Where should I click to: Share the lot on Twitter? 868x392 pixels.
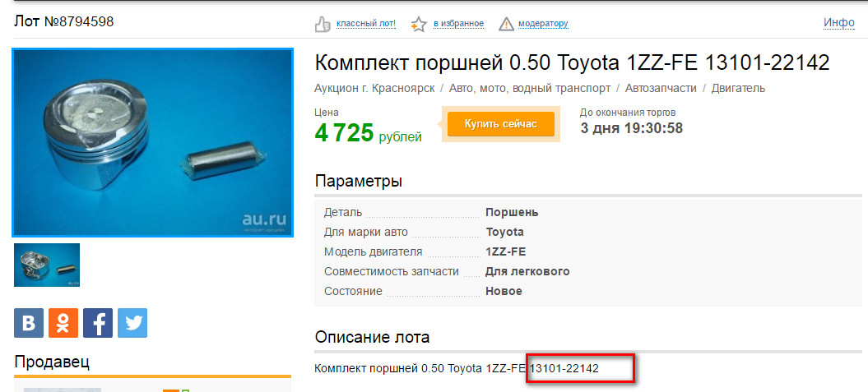(132, 323)
